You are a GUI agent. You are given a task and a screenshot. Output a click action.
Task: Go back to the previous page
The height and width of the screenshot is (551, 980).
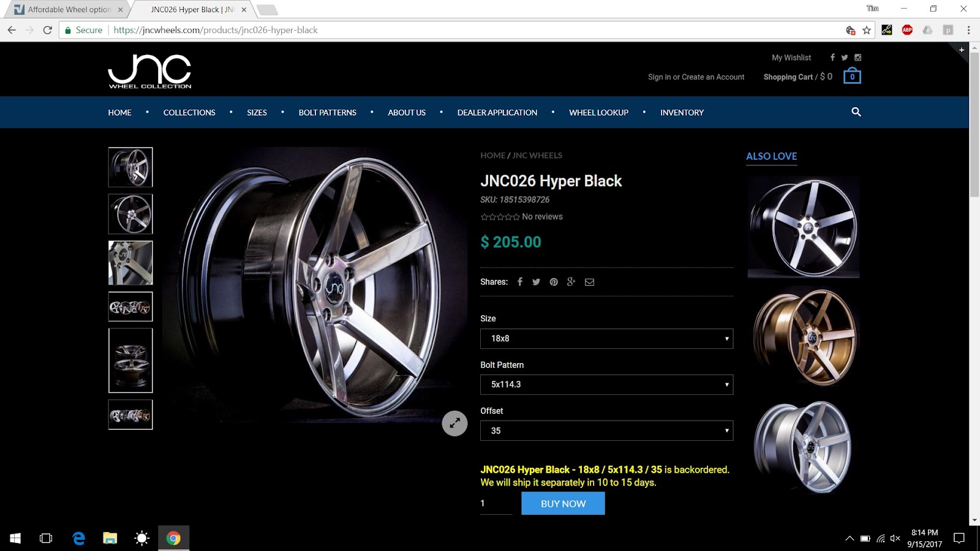click(12, 30)
